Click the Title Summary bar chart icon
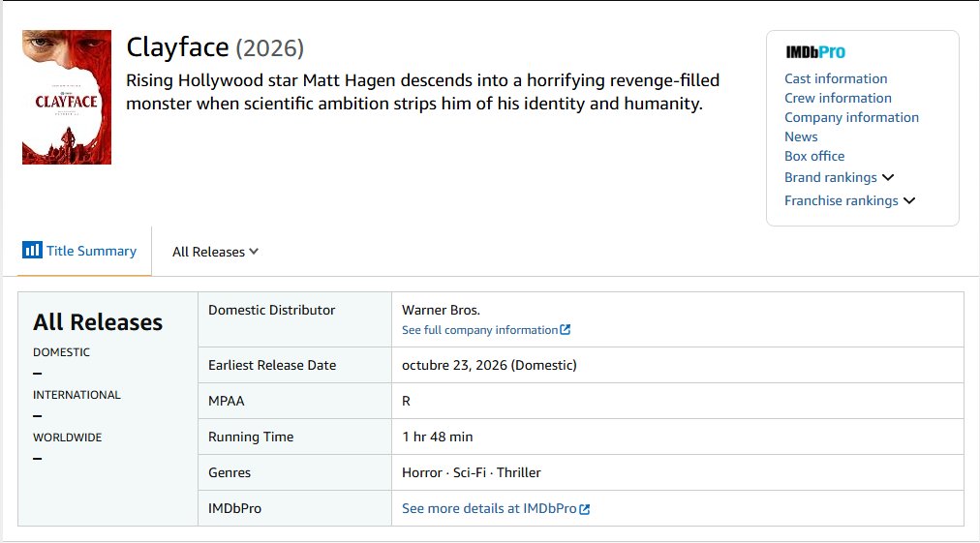The width and height of the screenshot is (980, 543). 32,250
